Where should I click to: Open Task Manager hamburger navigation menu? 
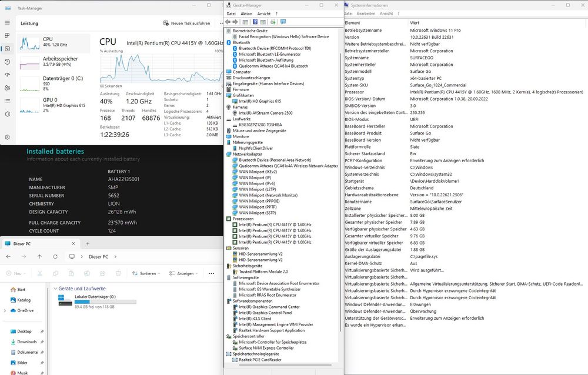[7, 23]
